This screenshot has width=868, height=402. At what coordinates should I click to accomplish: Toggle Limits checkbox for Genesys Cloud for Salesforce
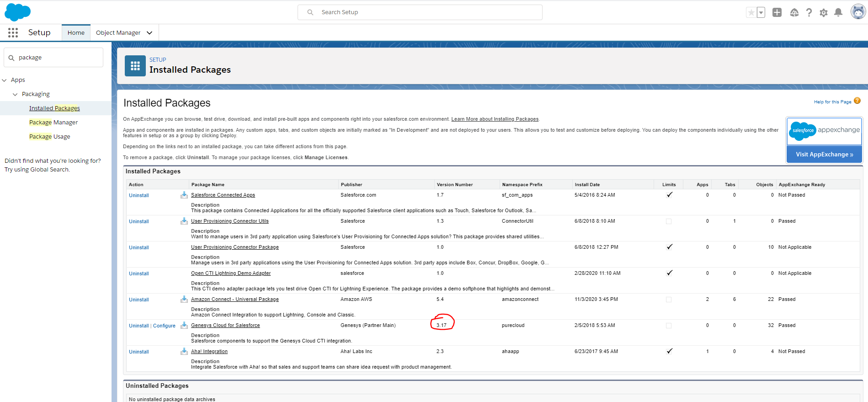click(669, 326)
